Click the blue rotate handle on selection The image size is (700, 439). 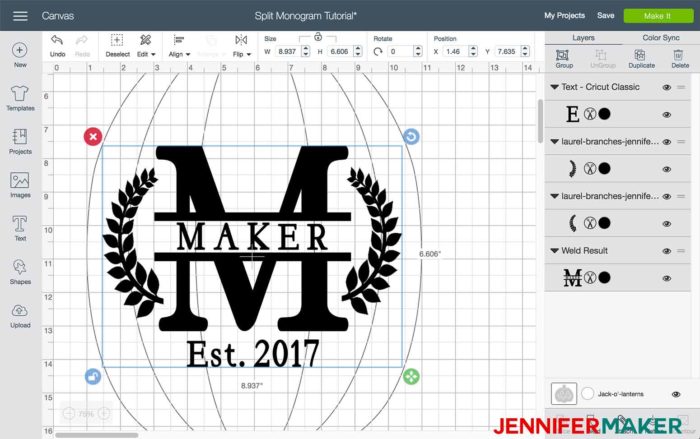411,136
